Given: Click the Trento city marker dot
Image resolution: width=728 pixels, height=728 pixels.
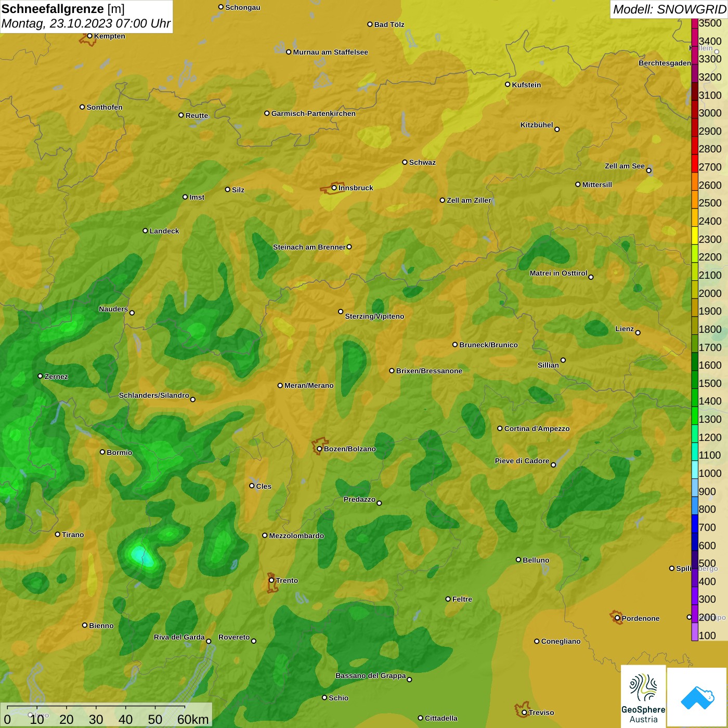Looking at the screenshot, I should (271, 580).
